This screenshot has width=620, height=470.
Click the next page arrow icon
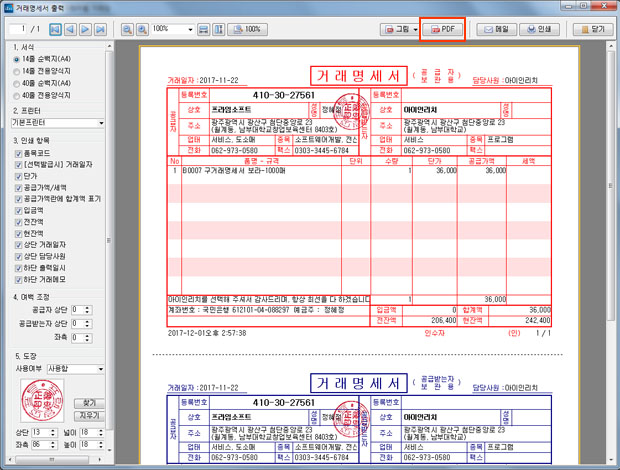(x=86, y=30)
